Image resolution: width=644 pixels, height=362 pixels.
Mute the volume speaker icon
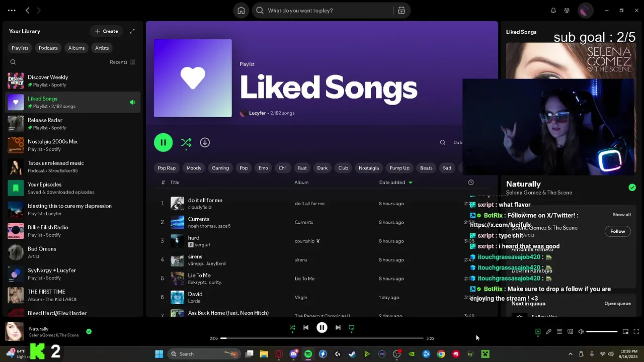[581, 332]
